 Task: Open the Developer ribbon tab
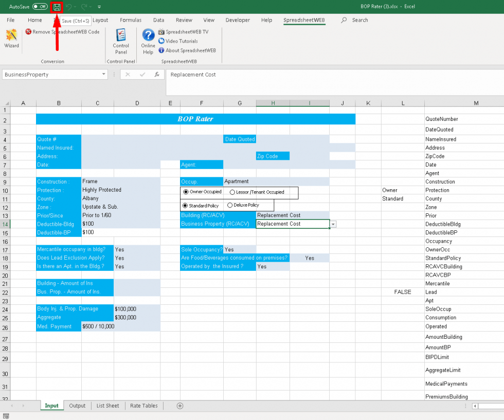click(x=237, y=20)
